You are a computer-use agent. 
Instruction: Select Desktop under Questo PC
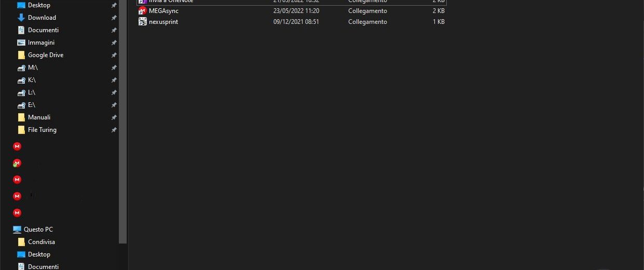[39, 254]
